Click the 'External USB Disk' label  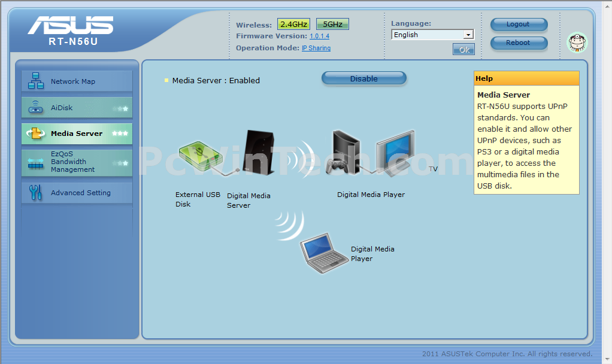click(198, 199)
